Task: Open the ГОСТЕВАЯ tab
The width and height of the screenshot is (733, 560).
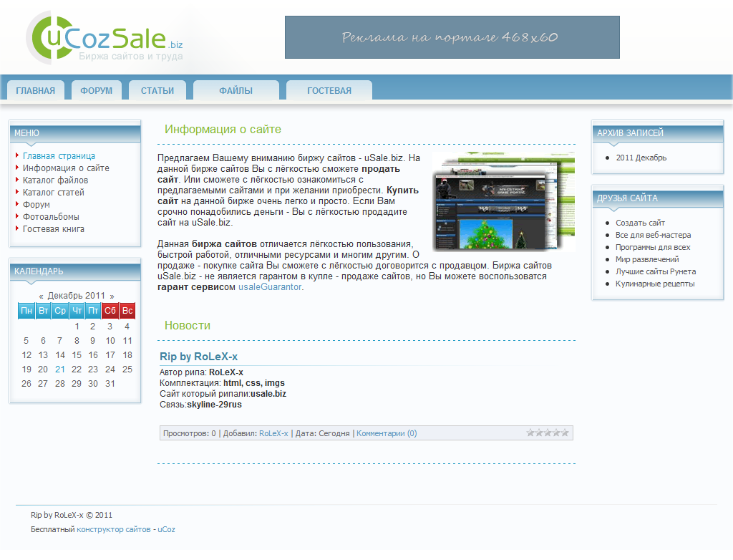Action: [329, 91]
